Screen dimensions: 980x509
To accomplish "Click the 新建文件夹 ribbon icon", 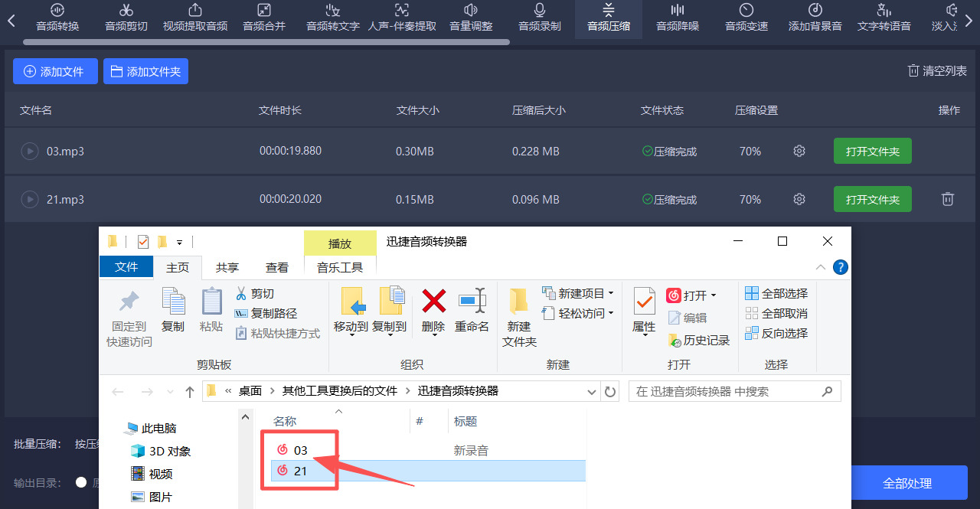I will coord(519,318).
